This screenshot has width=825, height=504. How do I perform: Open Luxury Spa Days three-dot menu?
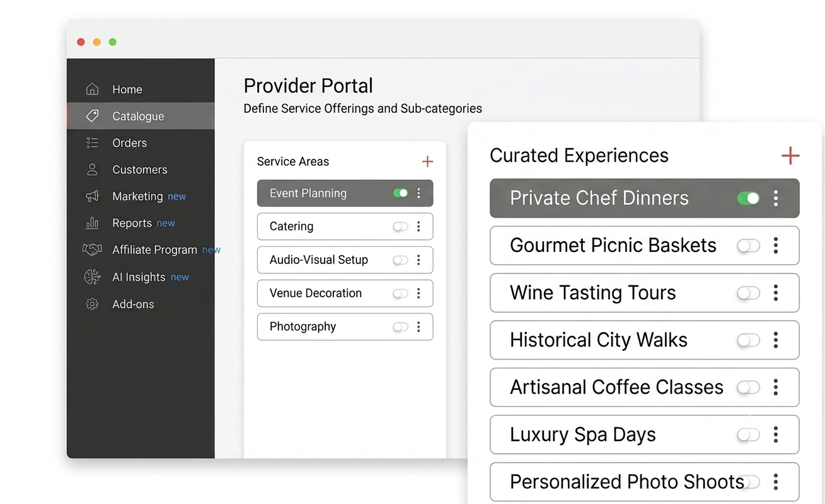(x=776, y=435)
